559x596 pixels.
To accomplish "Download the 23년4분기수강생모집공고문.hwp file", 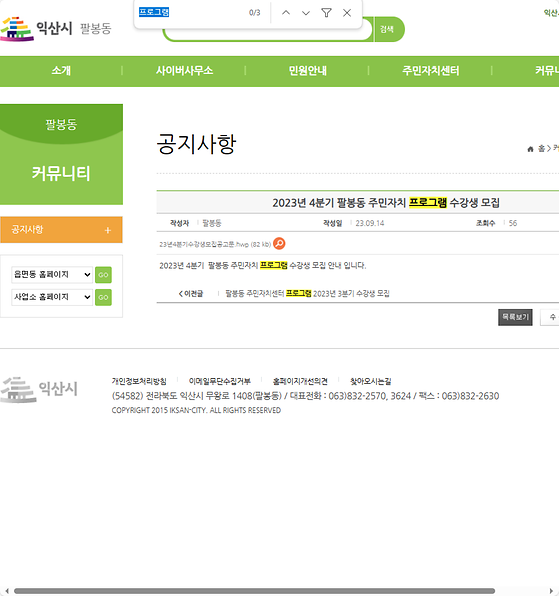I will (215, 244).
